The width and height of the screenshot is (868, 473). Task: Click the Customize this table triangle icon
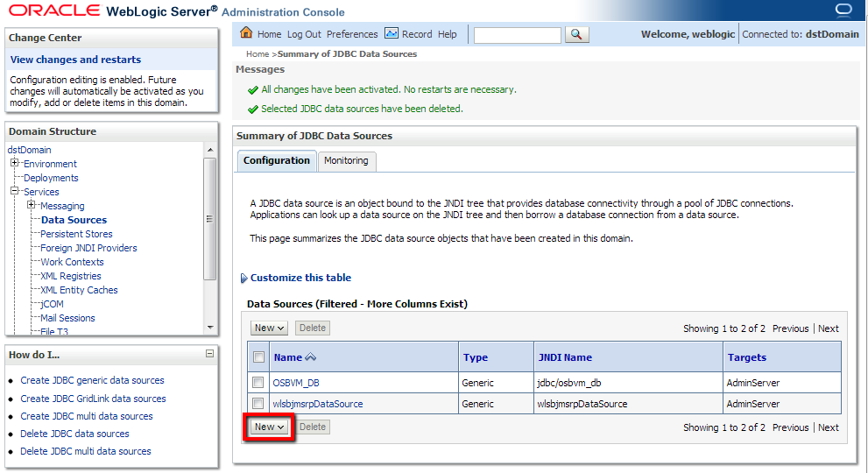(x=244, y=278)
